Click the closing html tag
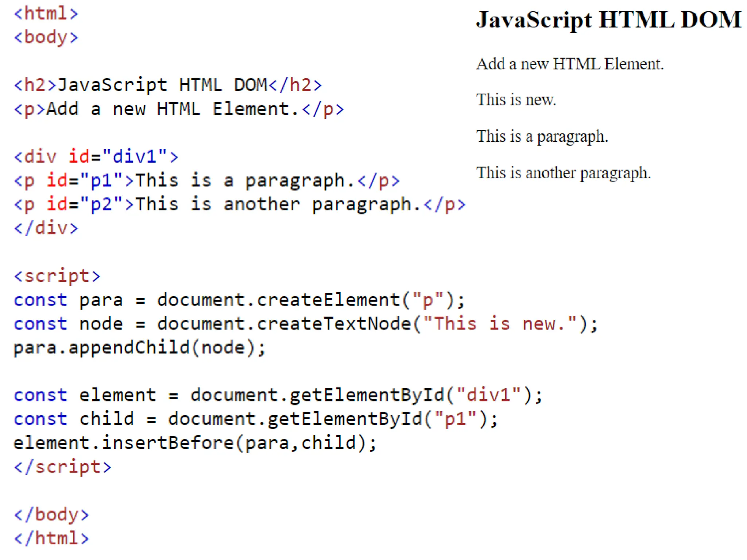The height and width of the screenshot is (560, 747). (x=51, y=538)
